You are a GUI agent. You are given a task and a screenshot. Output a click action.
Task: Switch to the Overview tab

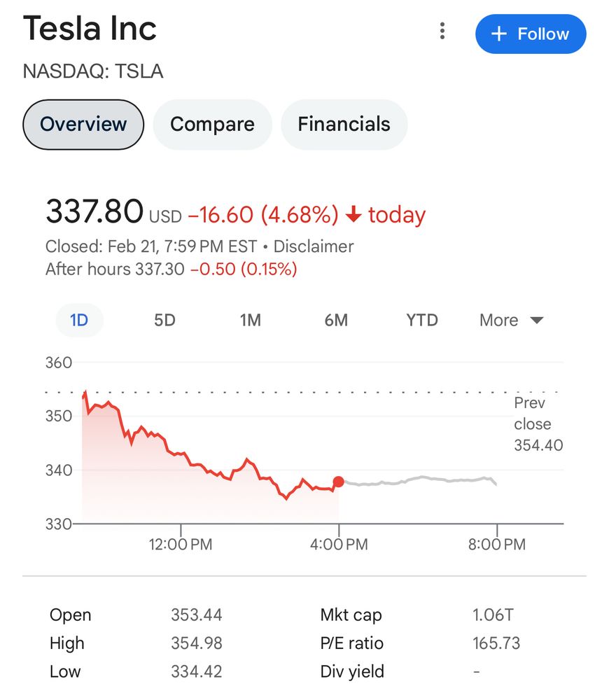[83, 125]
